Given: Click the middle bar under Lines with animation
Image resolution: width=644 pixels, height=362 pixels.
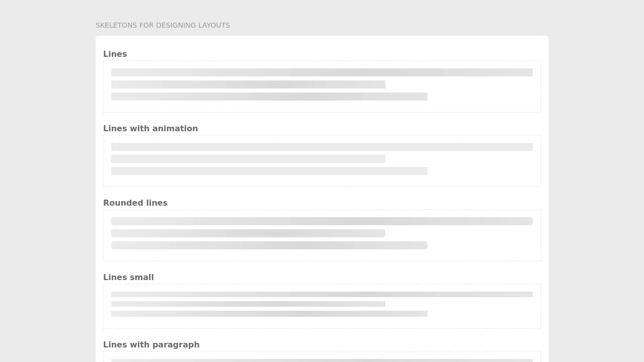Looking at the screenshot, I should (248, 159).
